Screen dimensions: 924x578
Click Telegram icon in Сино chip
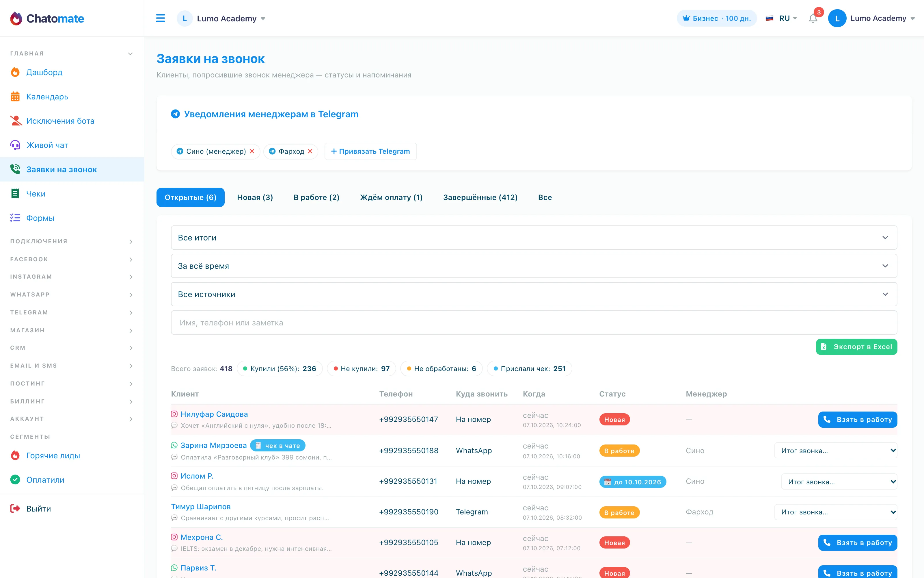[x=180, y=151]
